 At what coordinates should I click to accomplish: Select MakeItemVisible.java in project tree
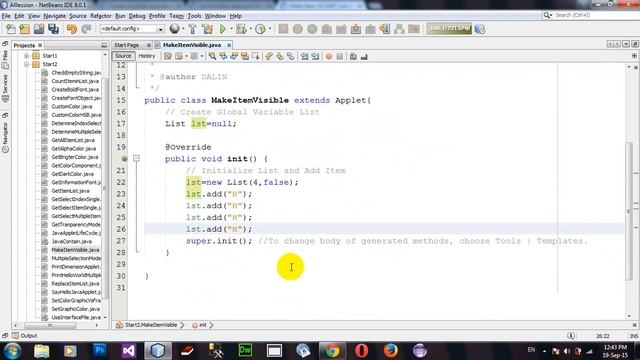tap(75, 250)
